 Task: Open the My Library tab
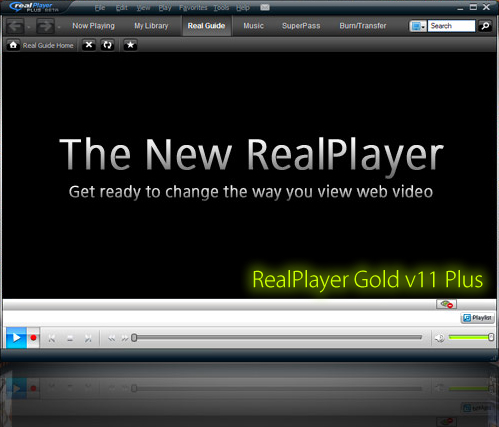[x=151, y=26]
